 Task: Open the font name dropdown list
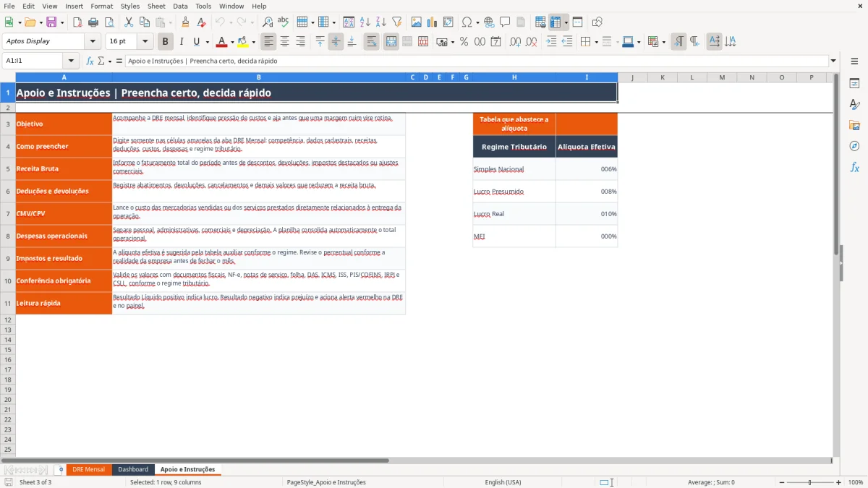click(x=93, y=42)
